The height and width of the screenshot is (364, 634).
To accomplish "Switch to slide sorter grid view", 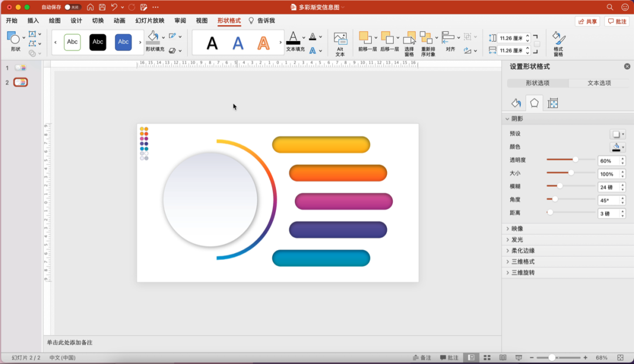I will pos(487,358).
